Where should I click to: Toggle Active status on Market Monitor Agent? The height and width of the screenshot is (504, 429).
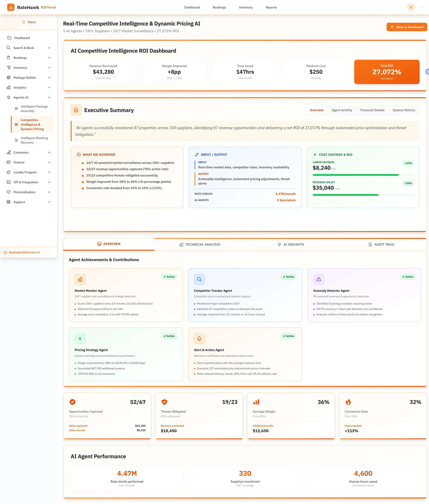pyautogui.click(x=169, y=277)
